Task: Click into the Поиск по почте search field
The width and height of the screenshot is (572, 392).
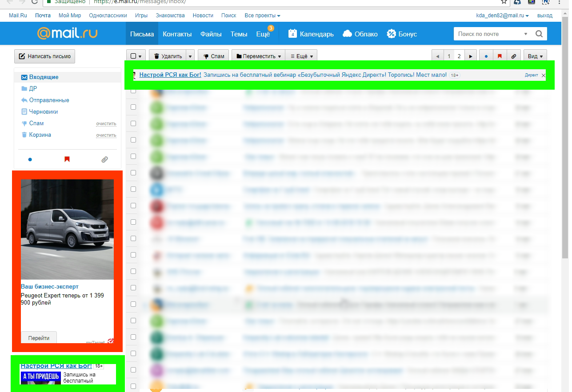Action: coord(488,34)
